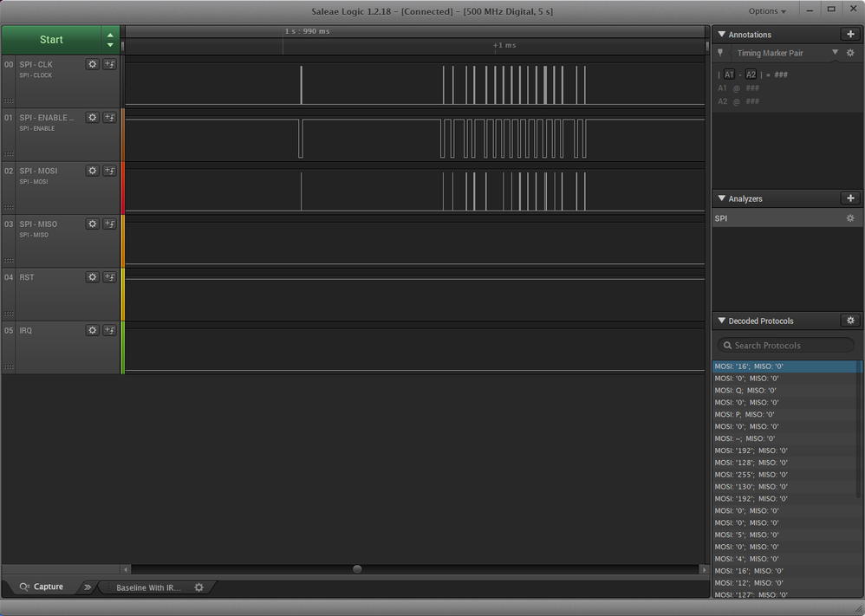Switch to the Capture tab
The width and height of the screenshot is (865, 616).
click(x=42, y=587)
